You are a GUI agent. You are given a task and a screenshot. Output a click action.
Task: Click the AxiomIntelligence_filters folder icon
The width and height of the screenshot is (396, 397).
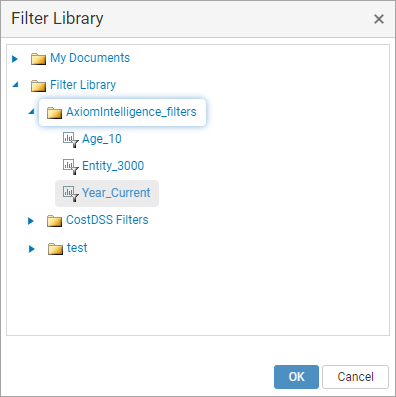click(x=54, y=113)
